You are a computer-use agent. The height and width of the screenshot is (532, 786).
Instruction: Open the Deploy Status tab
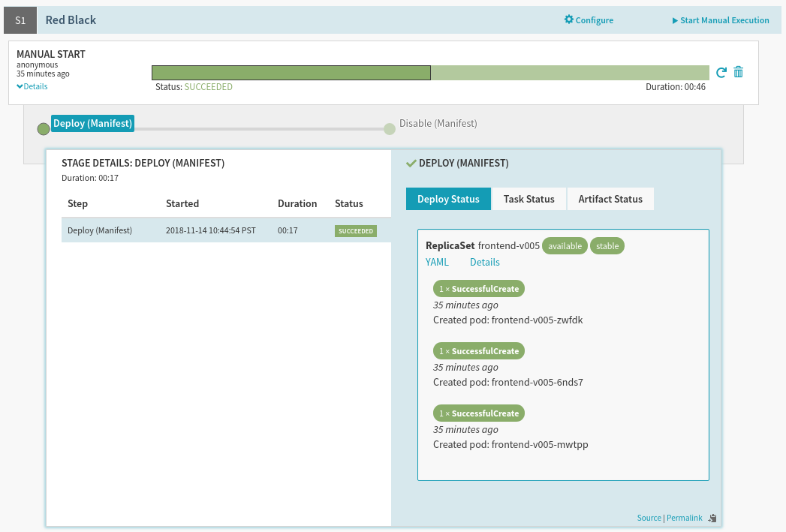click(x=448, y=199)
